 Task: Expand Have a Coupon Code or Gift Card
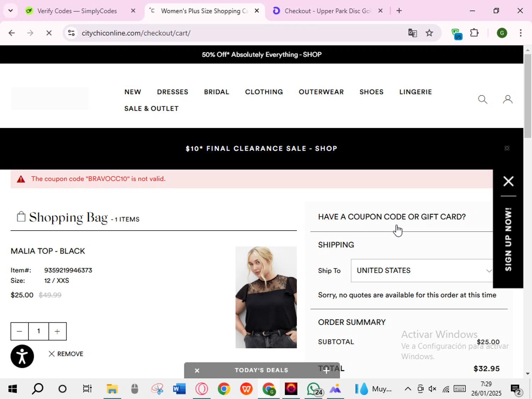point(392,217)
